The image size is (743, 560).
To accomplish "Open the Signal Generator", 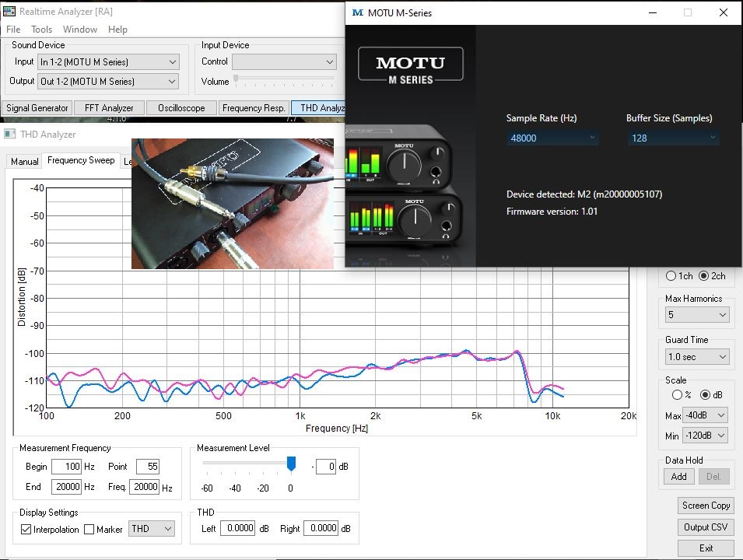I will [37, 108].
